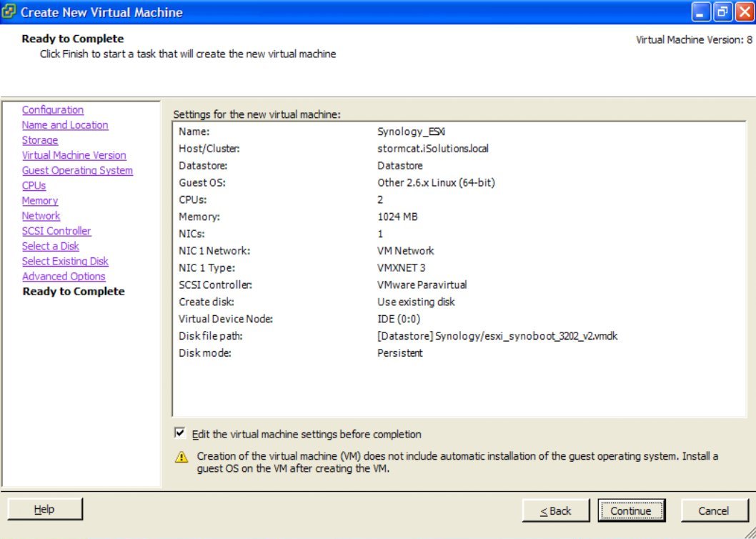Click the yellow warning triangle icon
The width and height of the screenshot is (756, 539).
pos(181,457)
